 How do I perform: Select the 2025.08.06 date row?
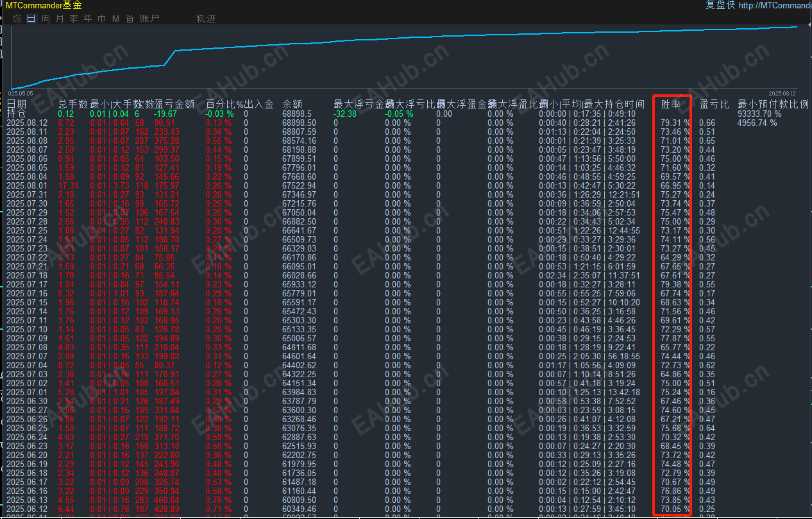click(27, 158)
